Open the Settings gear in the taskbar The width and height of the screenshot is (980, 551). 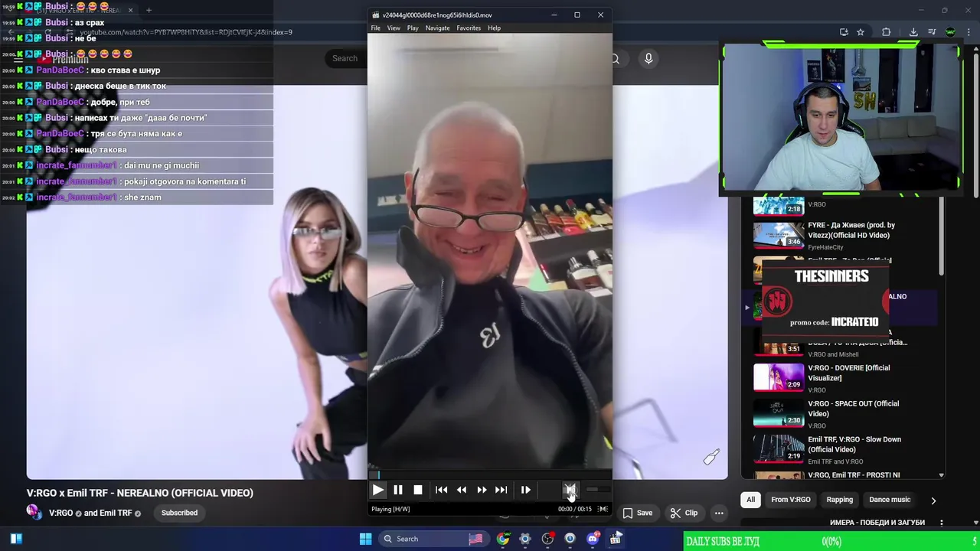tap(525, 539)
